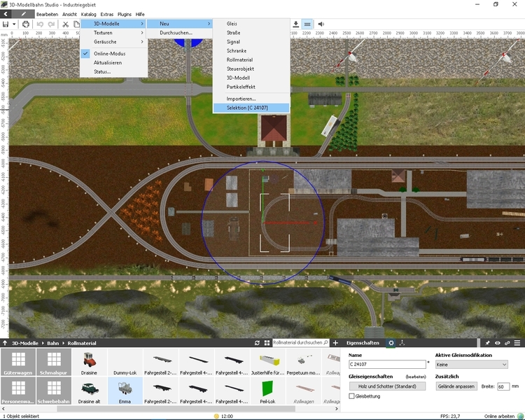
Task: Click the cut scissors icon
Action: (66, 24)
